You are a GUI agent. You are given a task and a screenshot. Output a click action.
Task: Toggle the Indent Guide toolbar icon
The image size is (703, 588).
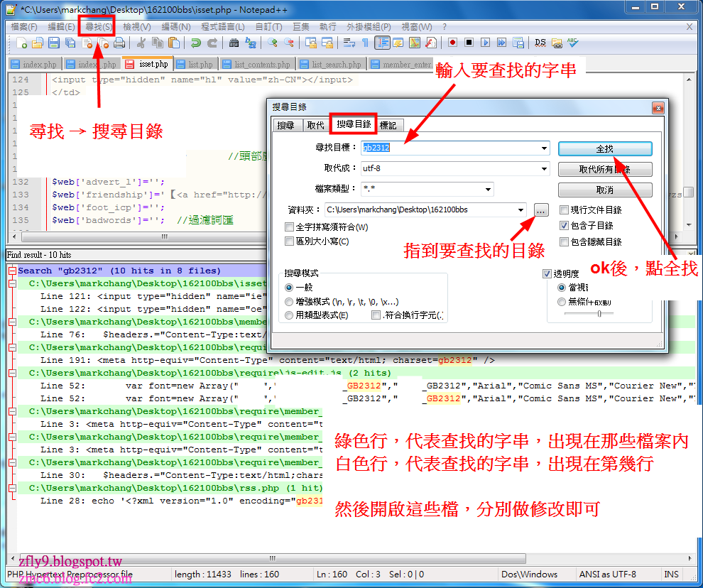[382, 43]
